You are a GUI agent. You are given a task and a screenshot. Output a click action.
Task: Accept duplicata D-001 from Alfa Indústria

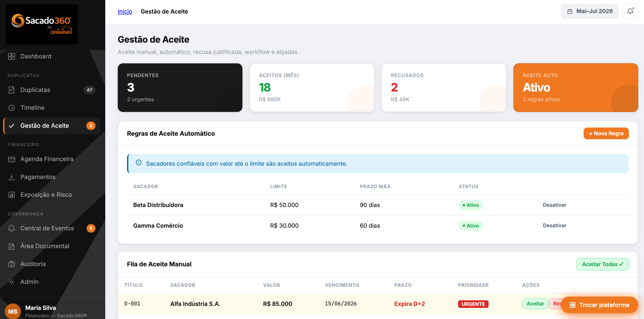click(535, 304)
